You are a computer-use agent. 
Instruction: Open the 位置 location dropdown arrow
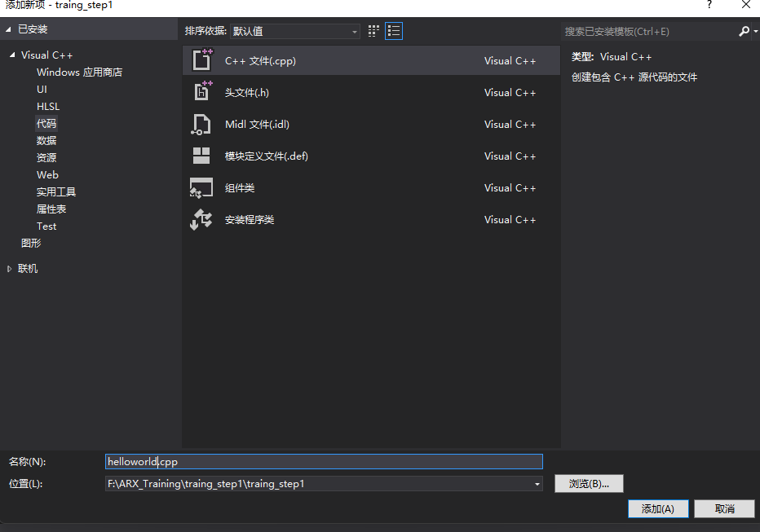[x=537, y=483]
